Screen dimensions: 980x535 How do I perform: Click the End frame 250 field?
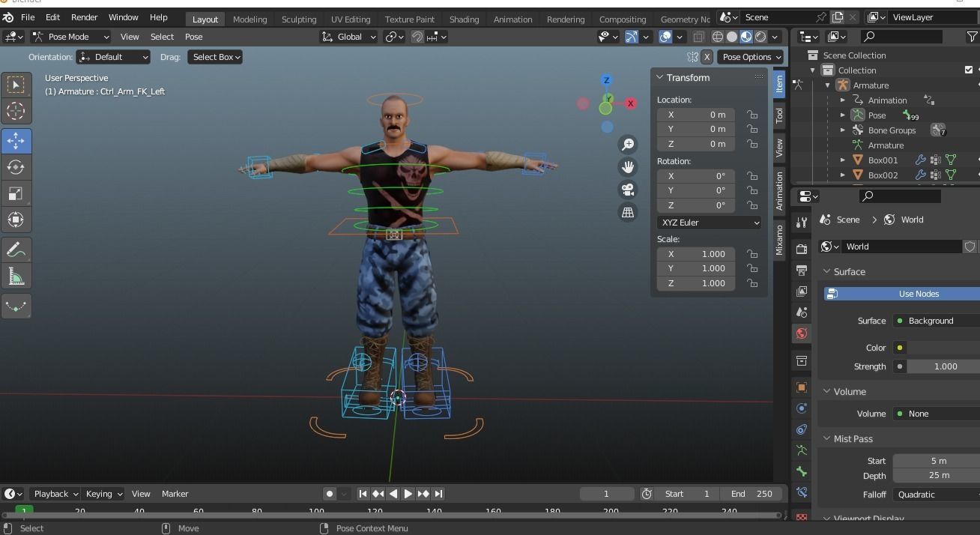(x=752, y=494)
